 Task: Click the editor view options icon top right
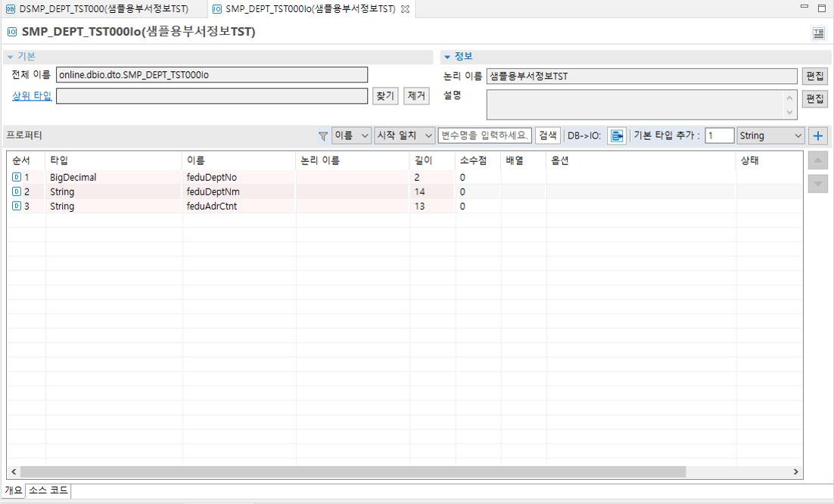click(817, 32)
